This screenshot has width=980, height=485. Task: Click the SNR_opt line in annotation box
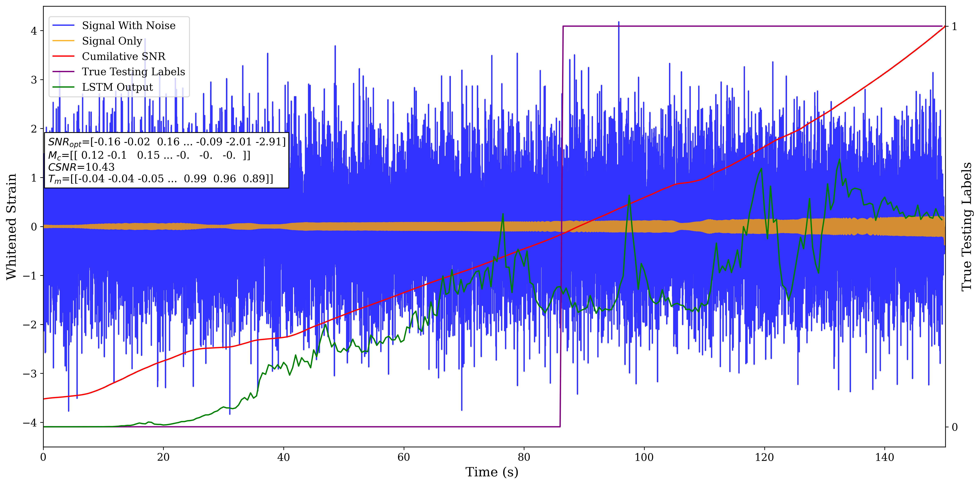point(167,142)
